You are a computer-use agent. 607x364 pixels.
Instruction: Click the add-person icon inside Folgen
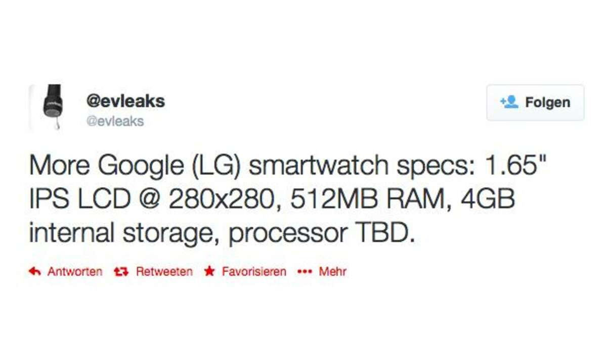pyautogui.click(x=509, y=102)
